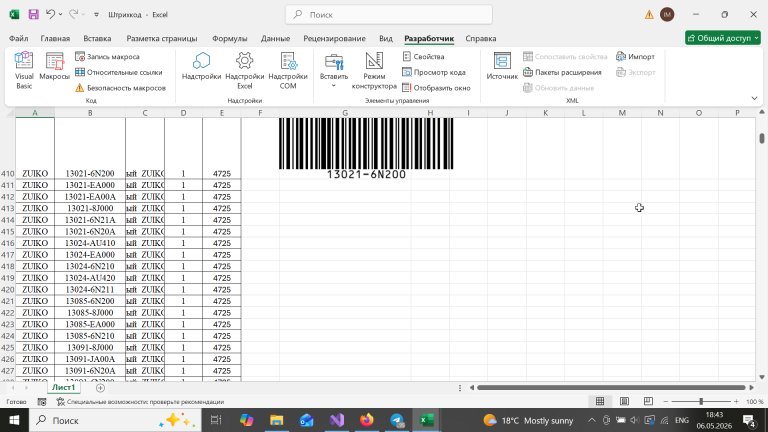Open the Visual Basic editor
The image size is (768, 432).
coord(24,71)
